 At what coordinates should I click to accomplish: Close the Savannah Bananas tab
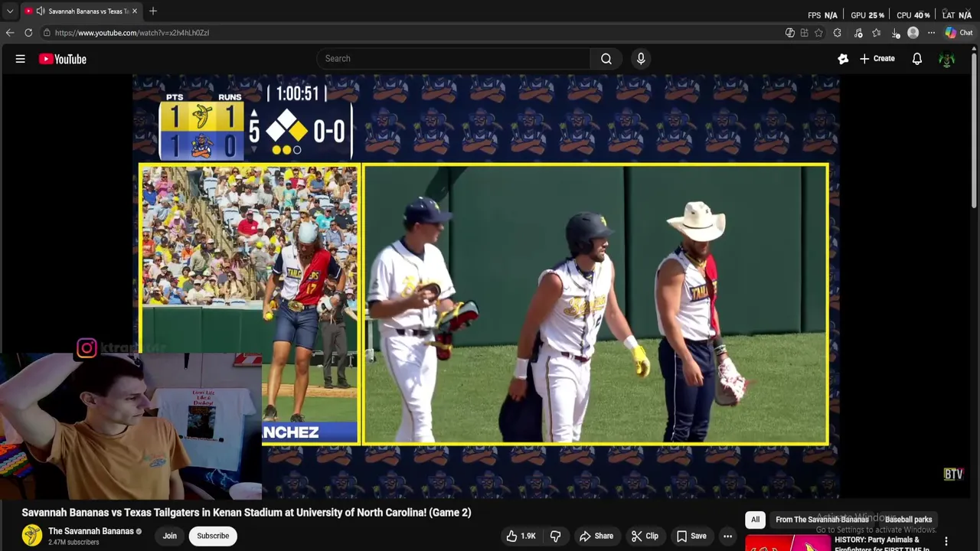135,11
